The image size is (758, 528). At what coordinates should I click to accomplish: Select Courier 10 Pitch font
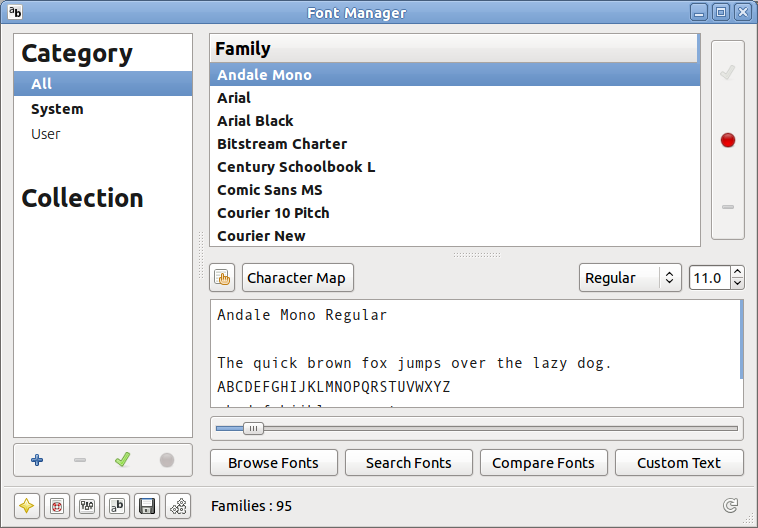(455, 213)
